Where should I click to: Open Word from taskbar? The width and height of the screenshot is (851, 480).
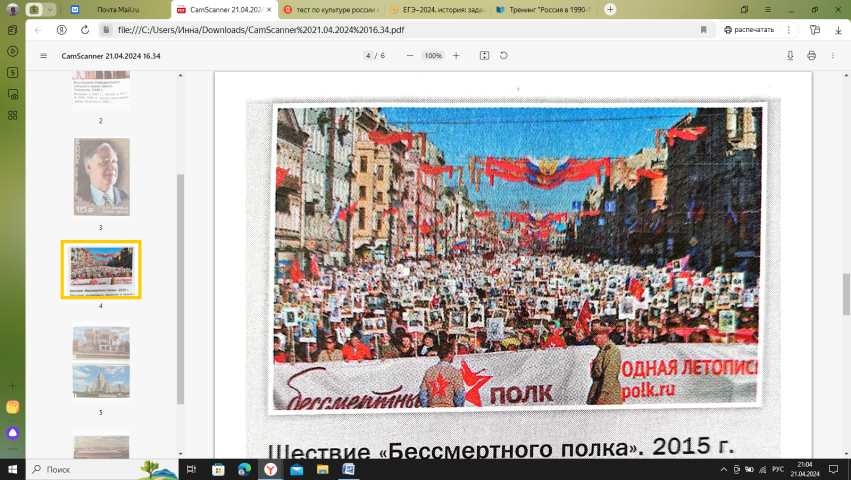click(348, 469)
